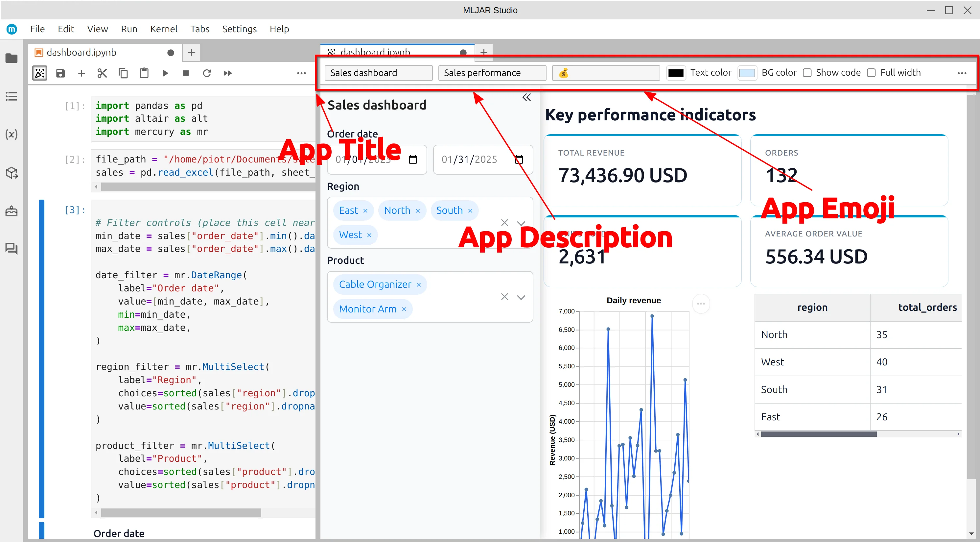Remove North region tag

tap(418, 211)
